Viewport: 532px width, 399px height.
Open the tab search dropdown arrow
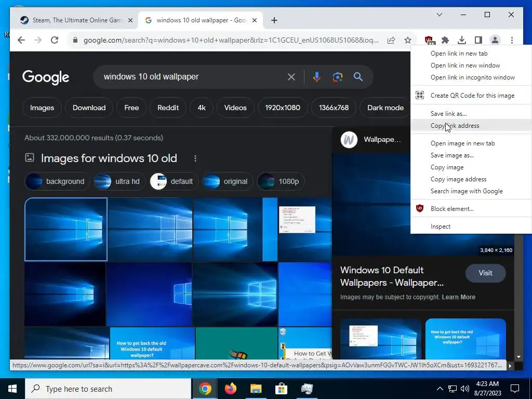point(440,15)
